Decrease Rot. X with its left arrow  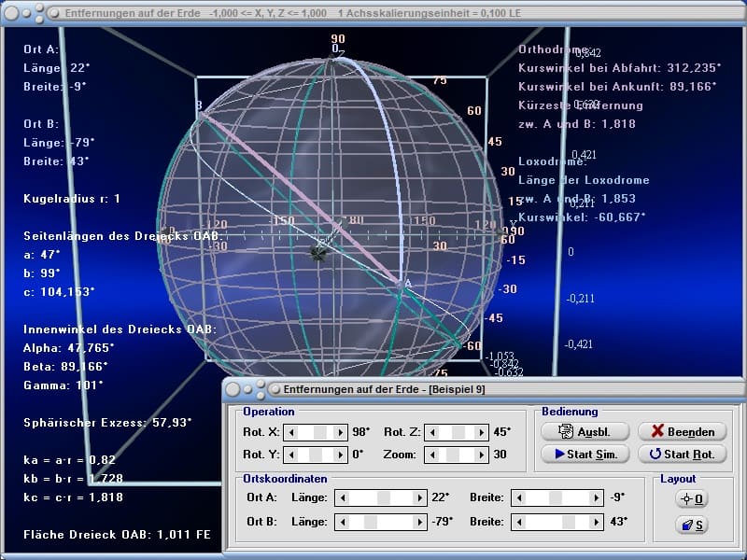point(291,432)
